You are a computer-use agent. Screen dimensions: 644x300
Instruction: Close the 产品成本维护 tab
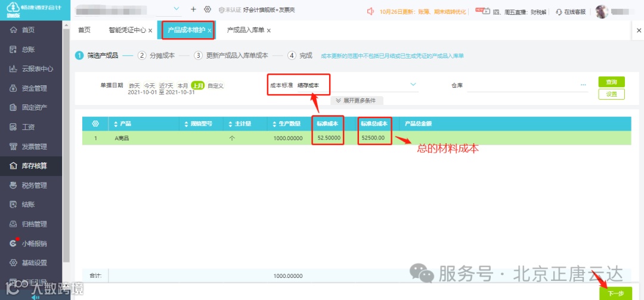[209, 31]
